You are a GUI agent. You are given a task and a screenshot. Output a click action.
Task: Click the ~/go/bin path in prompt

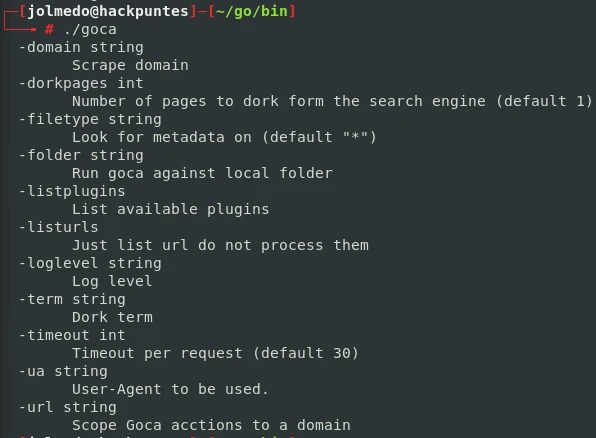pyautogui.click(x=252, y=11)
